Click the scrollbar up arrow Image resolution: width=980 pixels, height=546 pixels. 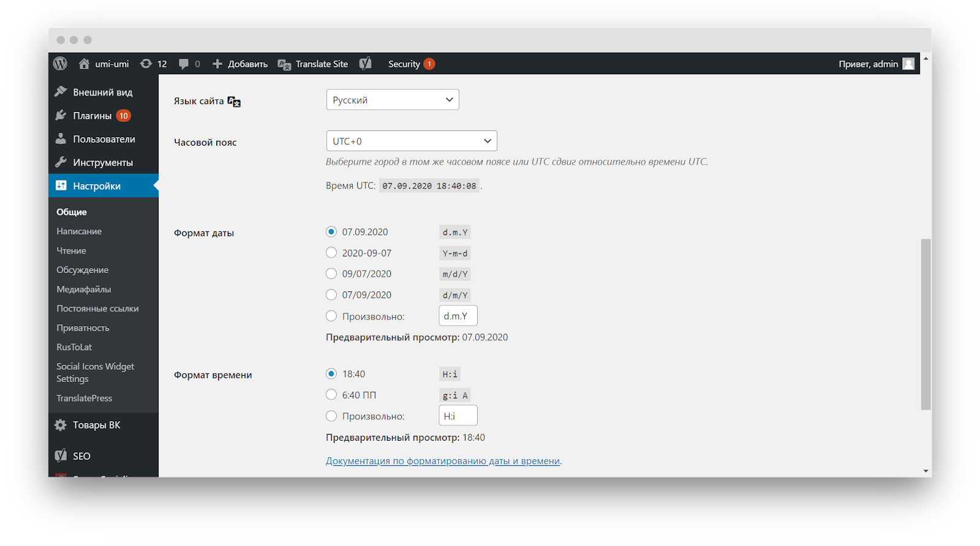pos(926,58)
